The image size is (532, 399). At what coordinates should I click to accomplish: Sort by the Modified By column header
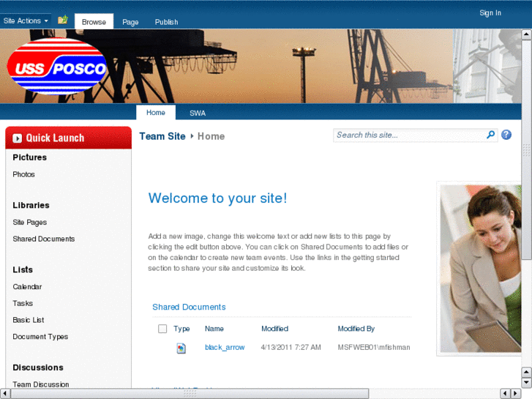(x=356, y=329)
